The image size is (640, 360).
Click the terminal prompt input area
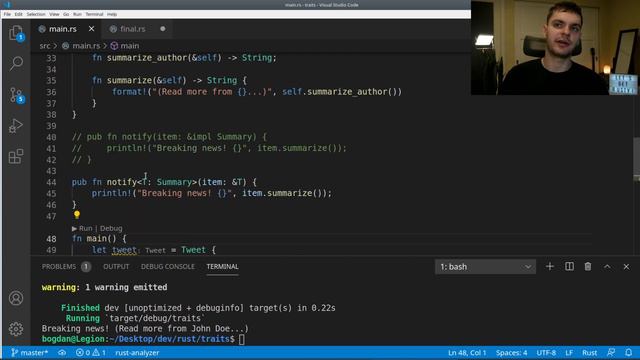coord(242,339)
